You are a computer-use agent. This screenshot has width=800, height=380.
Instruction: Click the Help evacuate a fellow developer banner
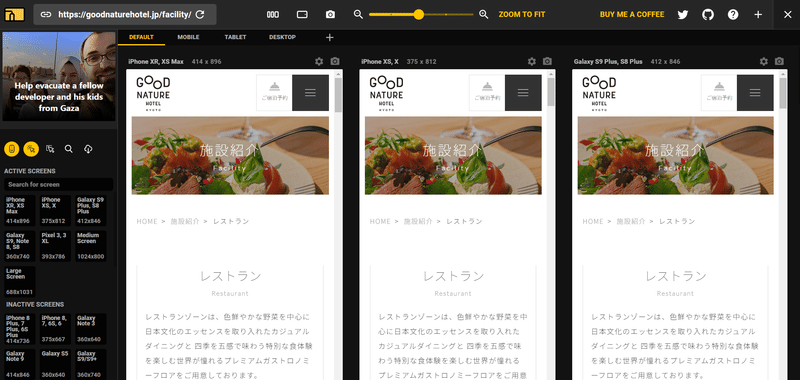59,77
